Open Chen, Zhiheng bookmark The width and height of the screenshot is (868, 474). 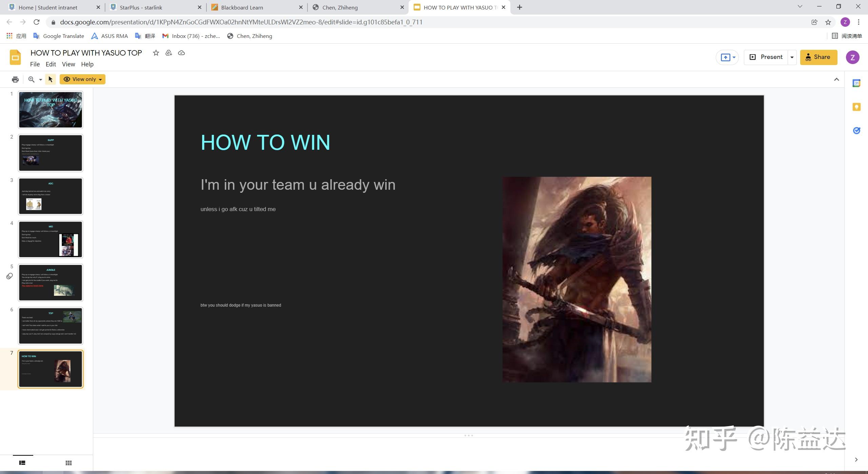[250, 36]
